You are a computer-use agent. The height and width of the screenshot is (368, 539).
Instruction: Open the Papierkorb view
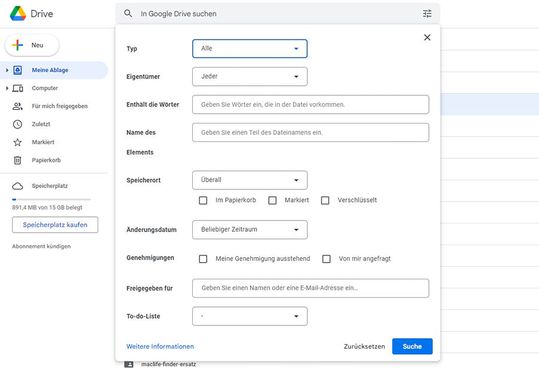tap(46, 160)
